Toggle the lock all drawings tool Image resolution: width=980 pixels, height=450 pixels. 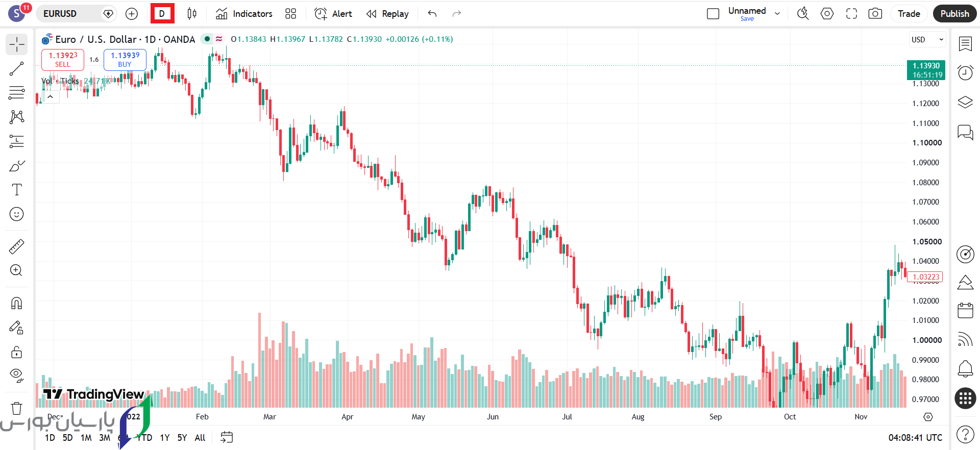17,352
